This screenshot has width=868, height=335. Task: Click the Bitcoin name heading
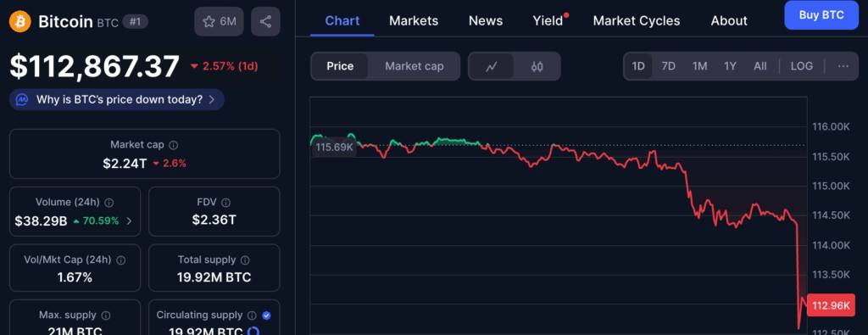click(x=65, y=21)
